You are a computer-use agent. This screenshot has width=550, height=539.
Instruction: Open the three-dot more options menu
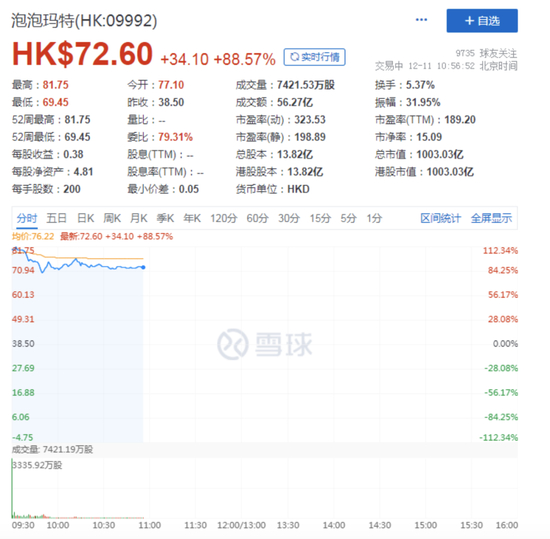[421, 20]
